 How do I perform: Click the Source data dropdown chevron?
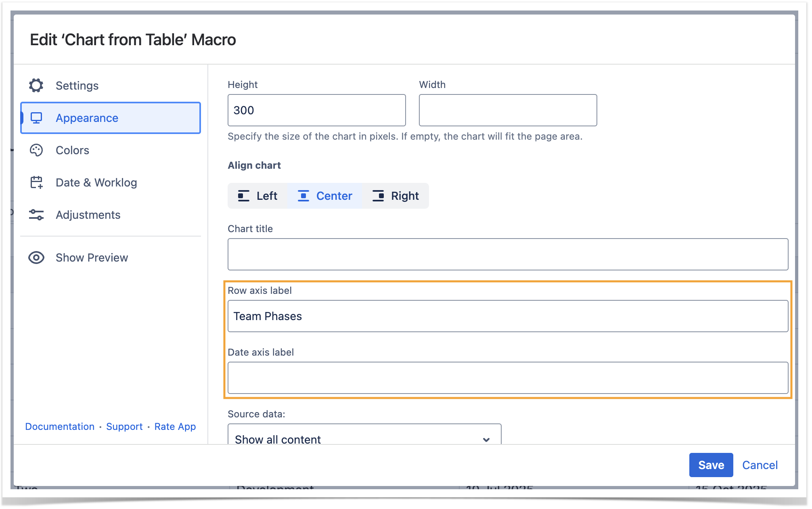(x=486, y=440)
